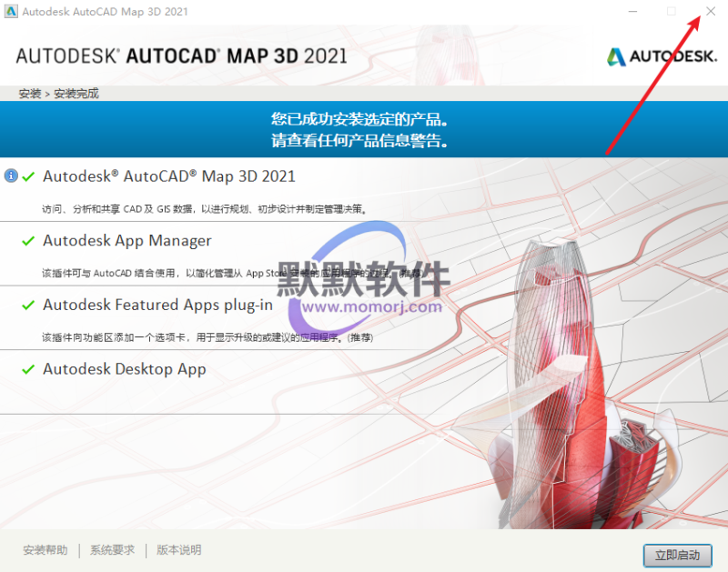
Task: Click the green checkmark for AutoCAD Map 3D 2021
Action: 28,176
